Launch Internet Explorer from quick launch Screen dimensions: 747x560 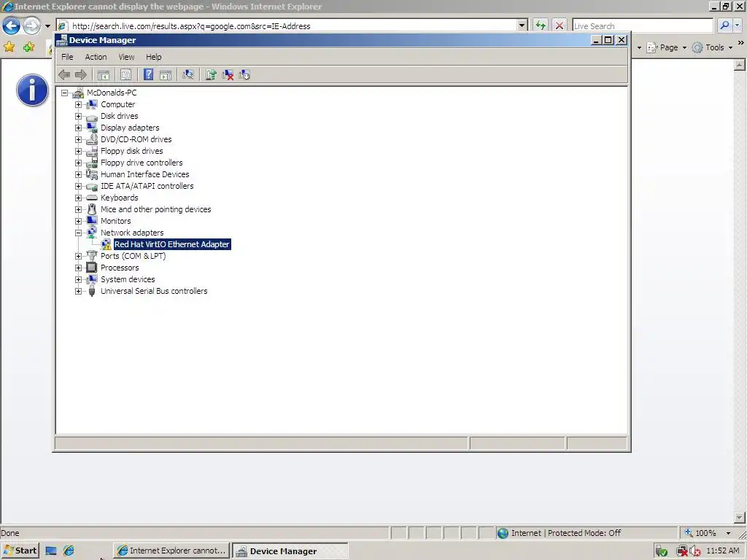click(69, 551)
